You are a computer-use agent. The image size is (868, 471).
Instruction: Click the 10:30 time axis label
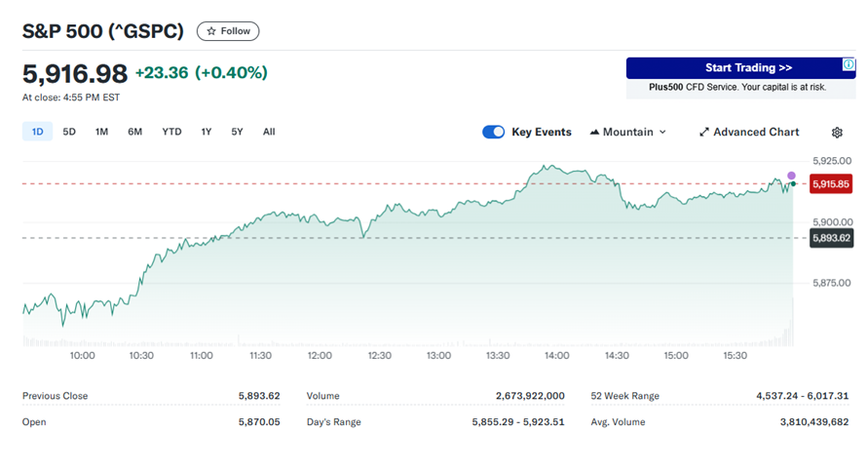click(x=141, y=356)
